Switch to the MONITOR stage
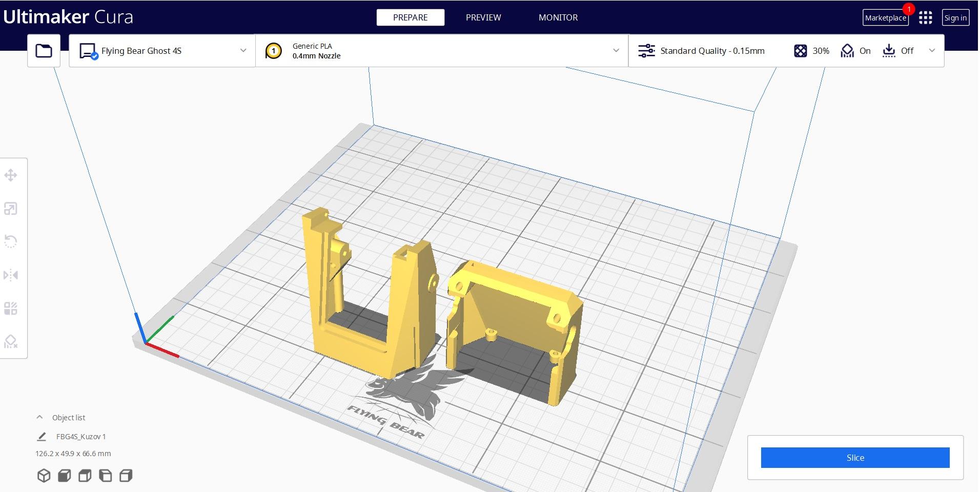This screenshot has height=492, width=980. coord(558,17)
